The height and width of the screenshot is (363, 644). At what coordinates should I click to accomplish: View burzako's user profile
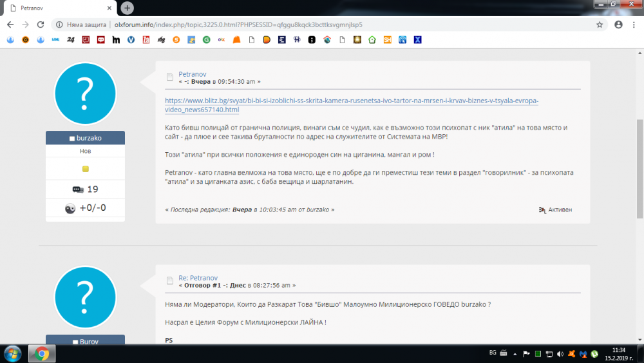pyautogui.click(x=89, y=138)
